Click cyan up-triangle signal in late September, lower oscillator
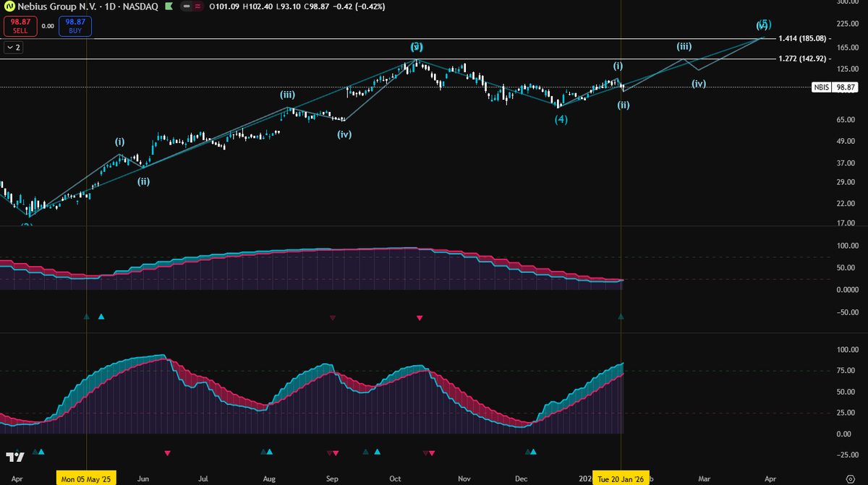The image size is (868, 485). [x=377, y=452]
